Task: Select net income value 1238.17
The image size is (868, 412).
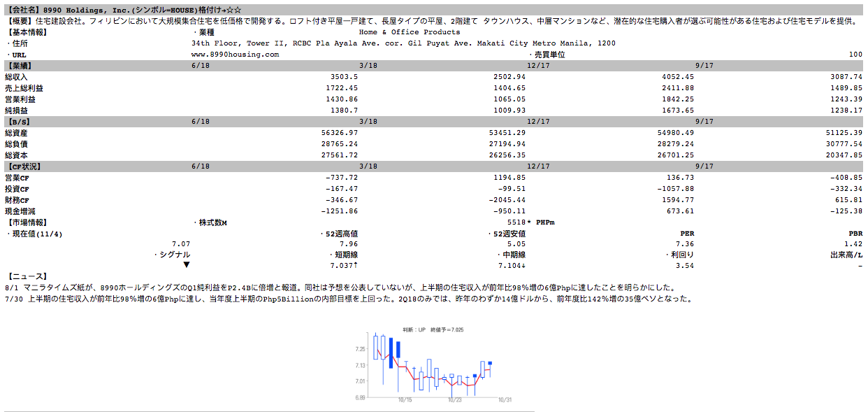Action: (846, 111)
